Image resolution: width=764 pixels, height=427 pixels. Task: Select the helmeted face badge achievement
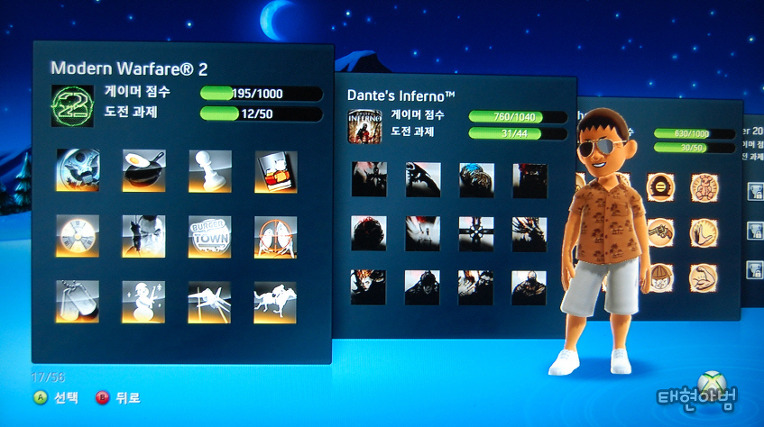click(x=661, y=278)
